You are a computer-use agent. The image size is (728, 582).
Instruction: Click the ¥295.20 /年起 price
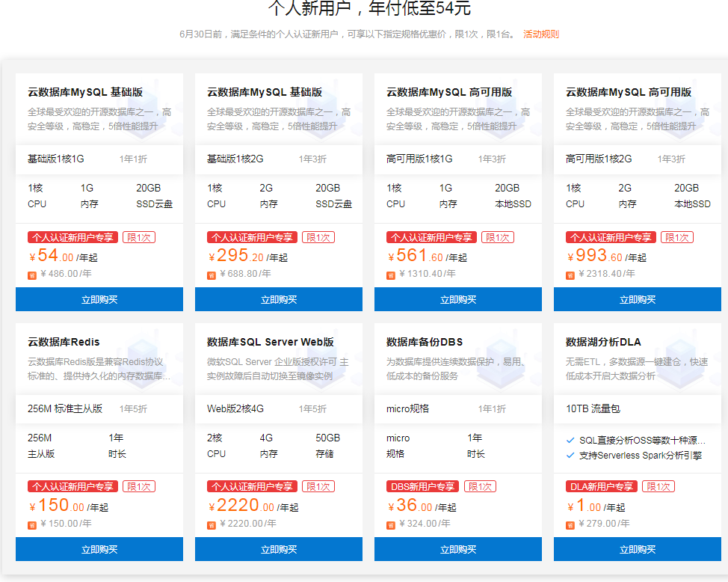248,256
